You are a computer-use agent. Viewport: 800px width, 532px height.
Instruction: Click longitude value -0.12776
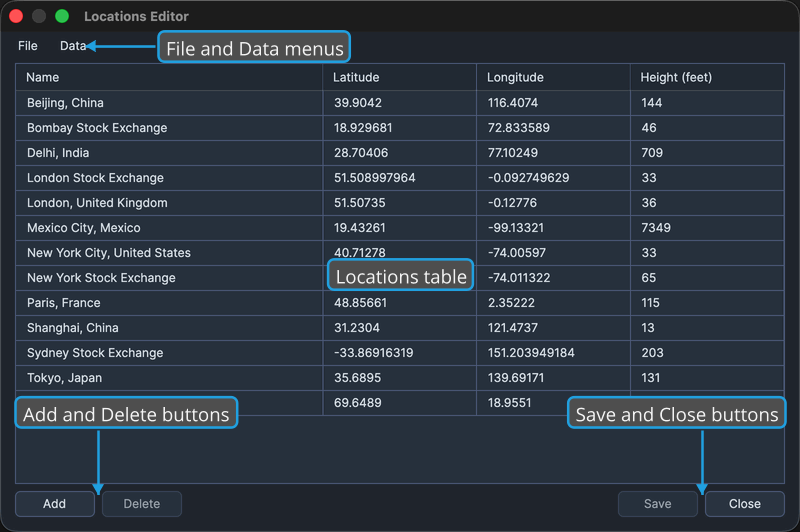pyautogui.click(x=512, y=203)
